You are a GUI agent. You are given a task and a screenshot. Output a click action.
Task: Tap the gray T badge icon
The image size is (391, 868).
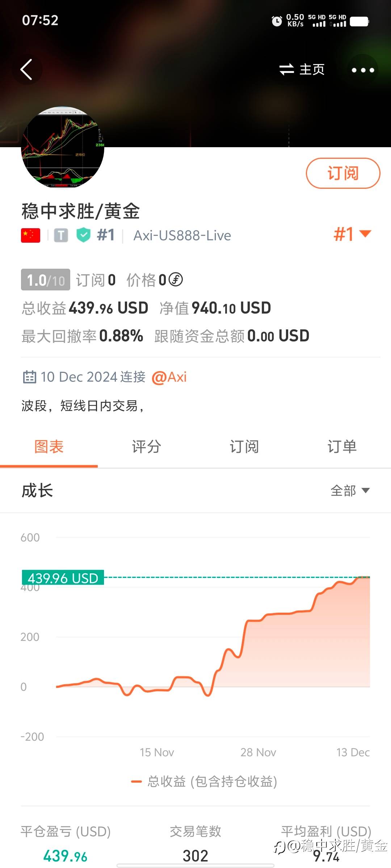pyautogui.click(x=61, y=235)
